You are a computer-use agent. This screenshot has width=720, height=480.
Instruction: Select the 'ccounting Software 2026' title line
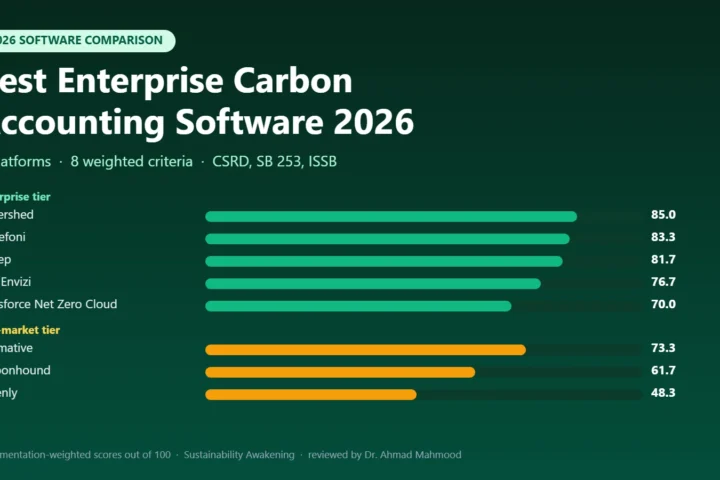[x=207, y=122]
